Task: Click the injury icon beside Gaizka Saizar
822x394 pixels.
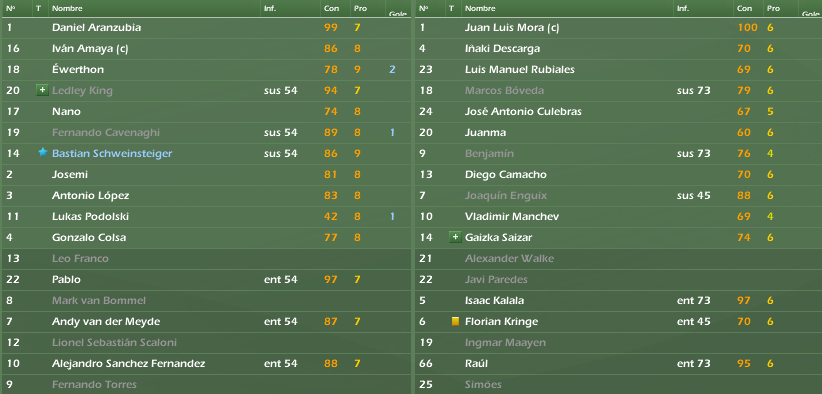Action: 455,237
